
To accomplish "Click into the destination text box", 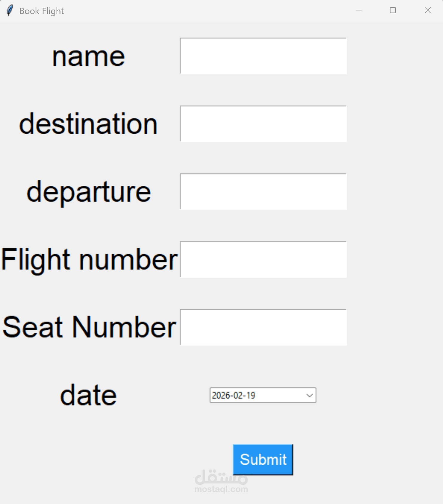I will (263, 124).
